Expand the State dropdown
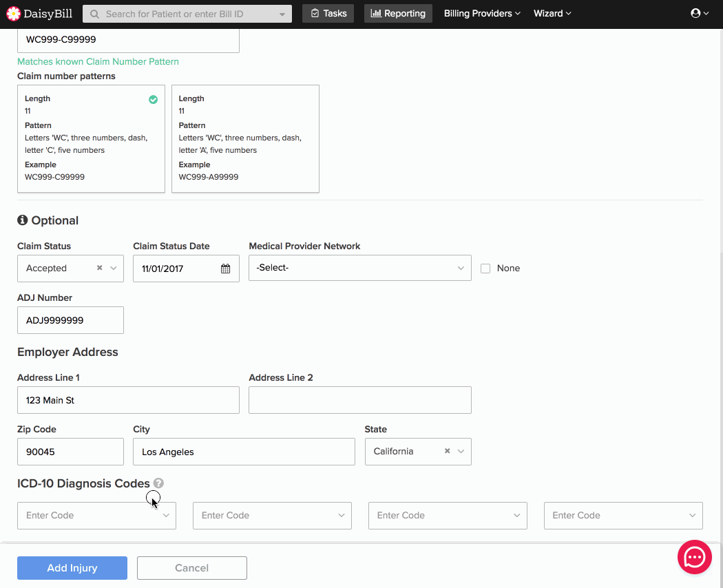The height and width of the screenshot is (588, 723). tap(461, 451)
